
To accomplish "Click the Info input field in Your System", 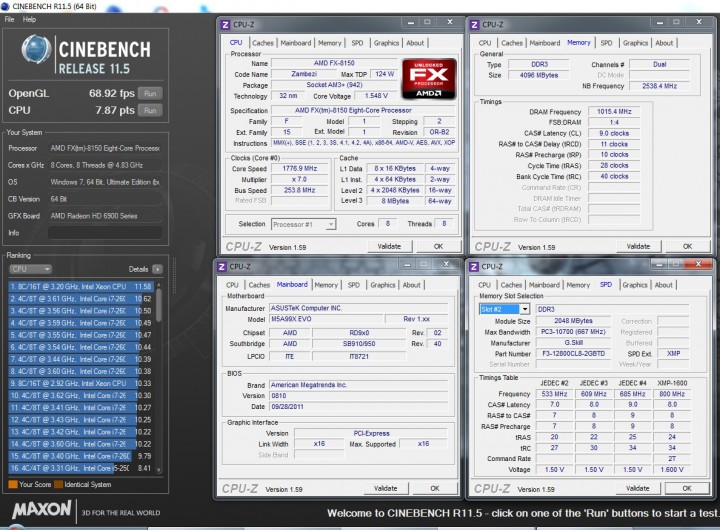I will [105, 233].
